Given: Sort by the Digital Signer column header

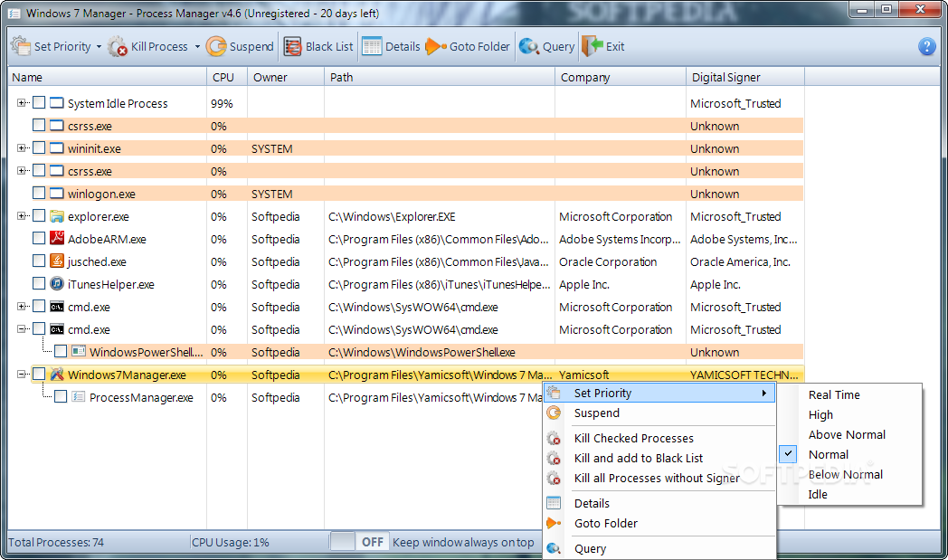Looking at the screenshot, I should [745, 77].
